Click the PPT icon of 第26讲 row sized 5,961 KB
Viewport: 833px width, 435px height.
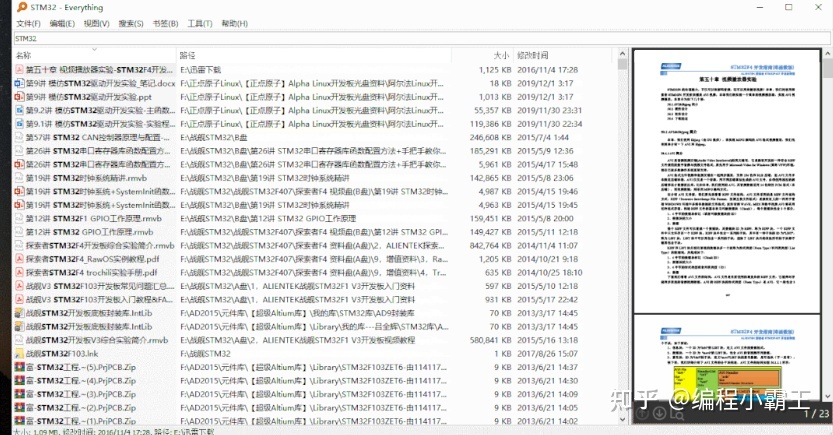19,164
